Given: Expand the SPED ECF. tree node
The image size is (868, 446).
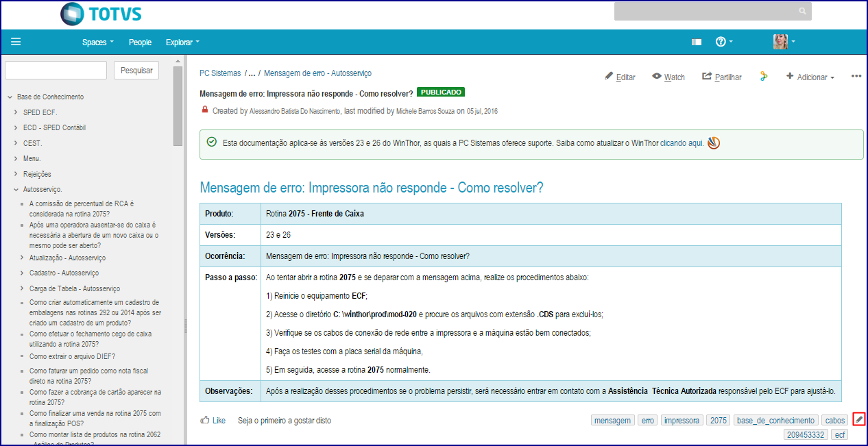Looking at the screenshot, I should pos(16,112).
